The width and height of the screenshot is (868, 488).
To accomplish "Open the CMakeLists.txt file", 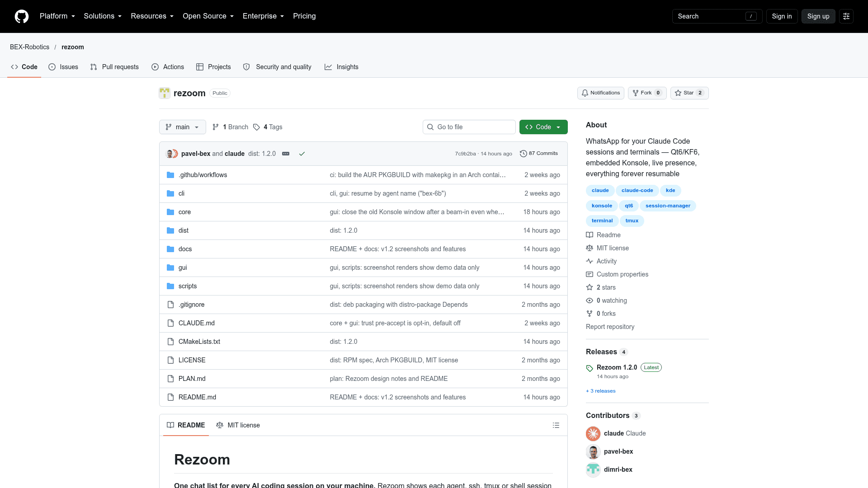I will [199, 342].
